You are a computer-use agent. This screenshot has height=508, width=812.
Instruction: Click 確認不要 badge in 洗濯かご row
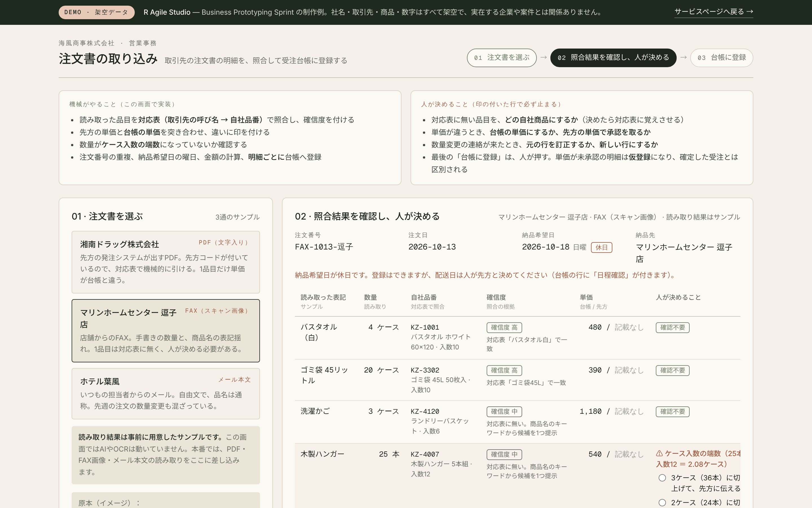coord(672,411)
